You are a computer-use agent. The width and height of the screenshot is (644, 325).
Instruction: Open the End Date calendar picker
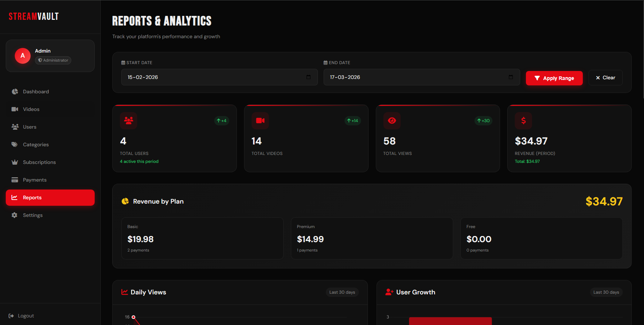[510, 77]
